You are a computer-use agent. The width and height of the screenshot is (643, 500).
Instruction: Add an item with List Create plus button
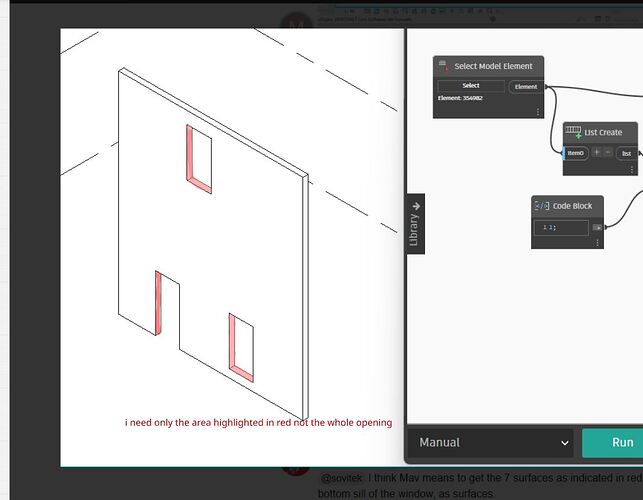(x=597, y=152)
